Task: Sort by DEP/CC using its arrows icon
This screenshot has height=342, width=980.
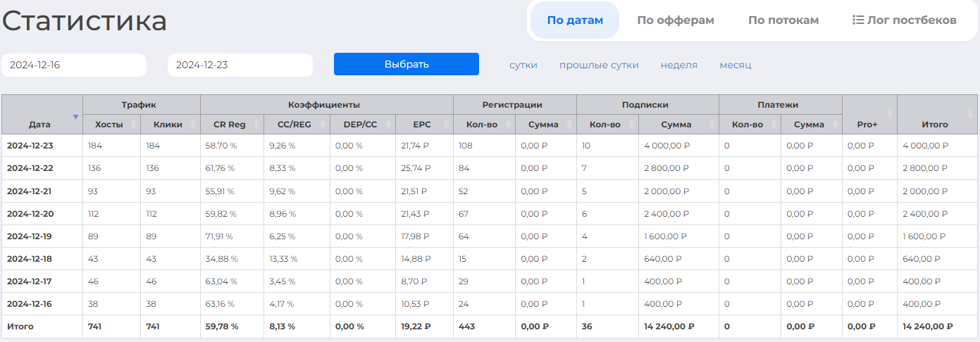Action: pyautogui.click(x=387, y=125)
